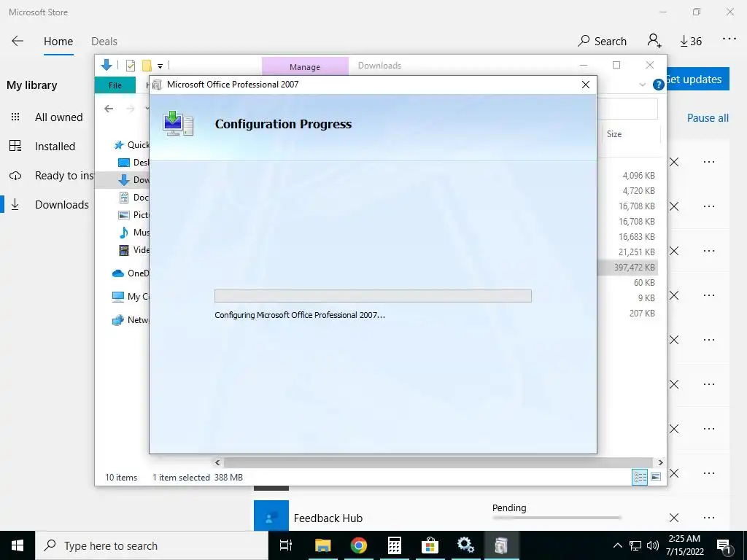This screenshot has height=560, width=747.
Task: Open the Manage tab in Explorer
Action: [305, 66]
